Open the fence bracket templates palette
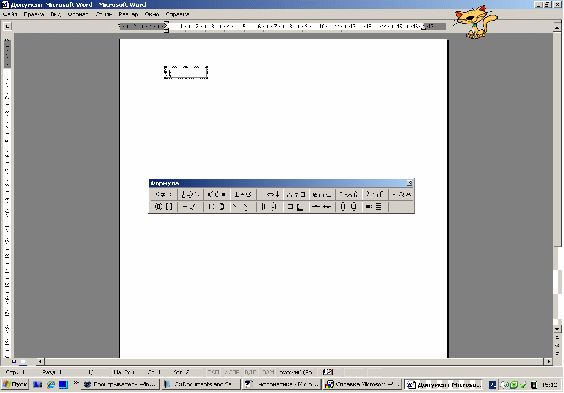The image size is (564, 393). click(163, 207)
